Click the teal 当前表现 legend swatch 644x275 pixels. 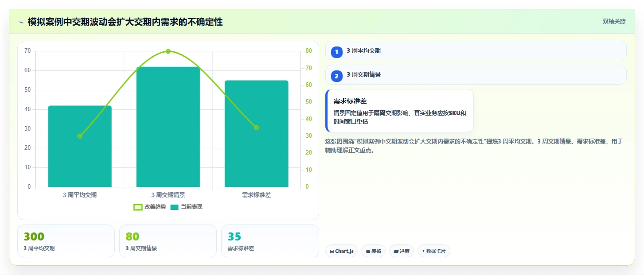[175, 207]
